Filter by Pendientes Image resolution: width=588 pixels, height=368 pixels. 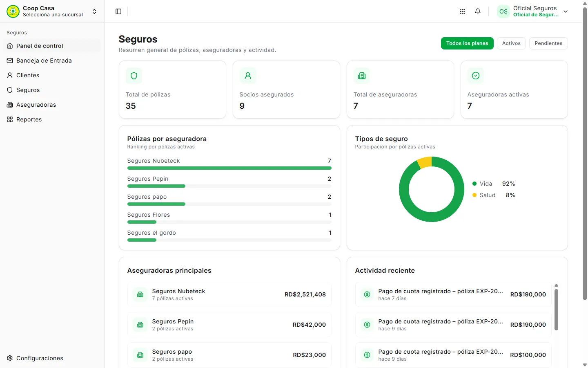click(548, 43)
